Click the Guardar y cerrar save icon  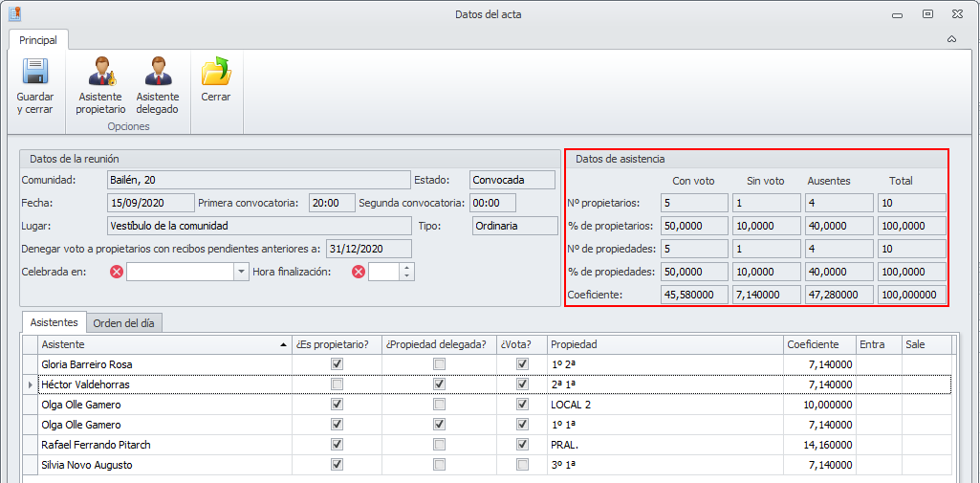35,74
